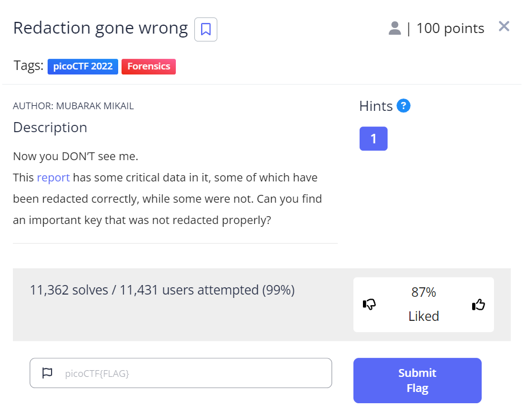Click the 11,362 solves statistic text

pos(162,290)
